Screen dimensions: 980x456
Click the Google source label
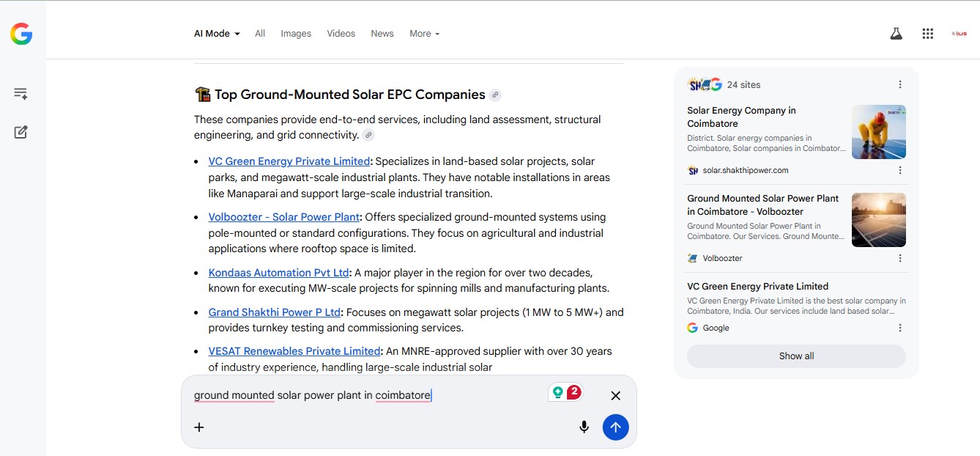[x=716, y=328]
